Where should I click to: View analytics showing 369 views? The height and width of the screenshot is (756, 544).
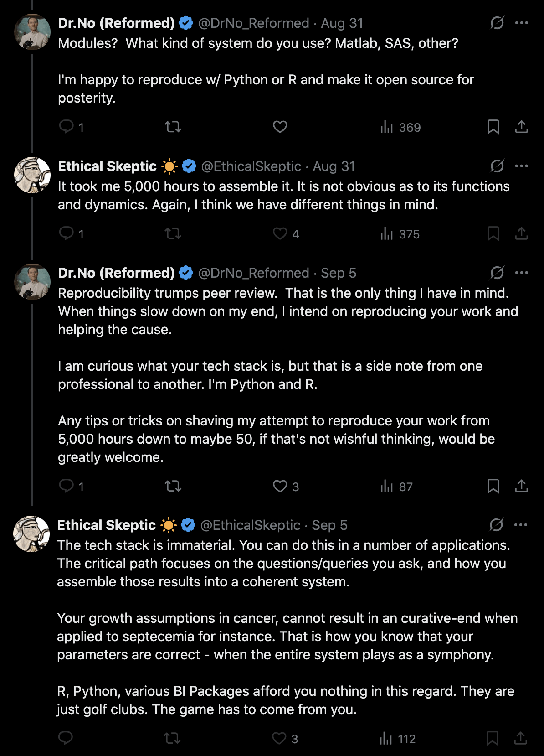400,127
